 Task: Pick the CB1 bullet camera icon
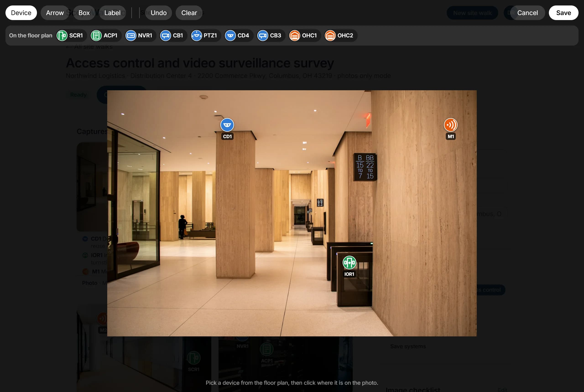(x=165, y=36)
